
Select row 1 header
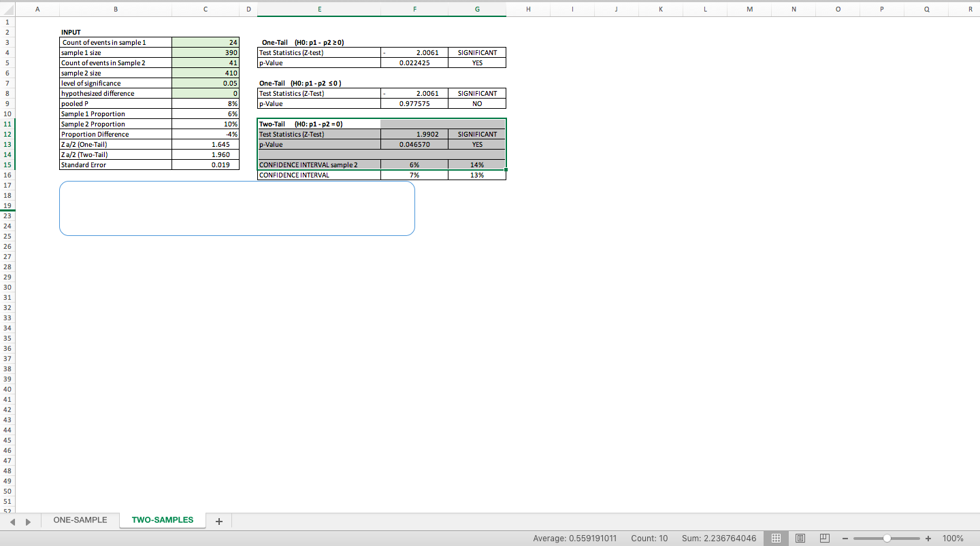(x=7, y=22)
